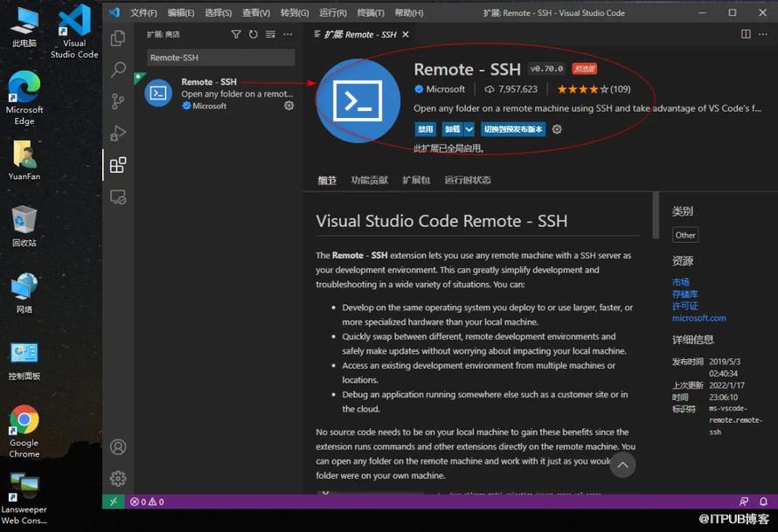Refresh the extensions list
Screen dimensions: 778x532
click(254, 34)
